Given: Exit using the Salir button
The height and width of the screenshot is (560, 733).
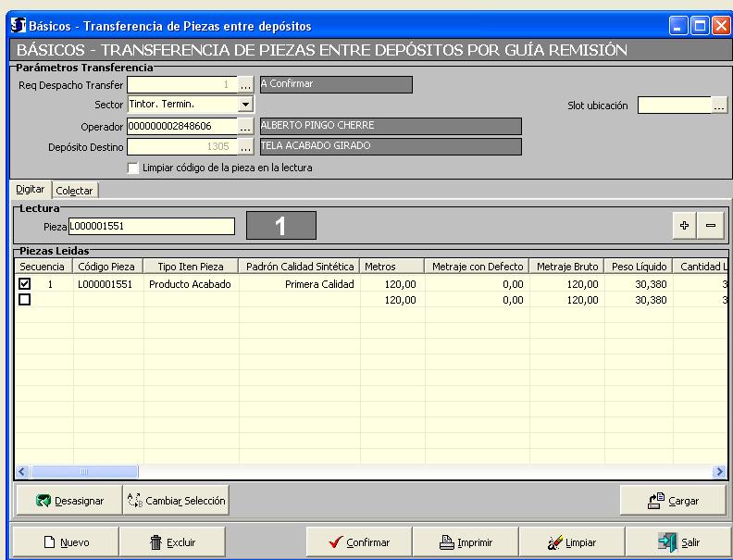Looking at the screenshot, I should coord(677,542).
